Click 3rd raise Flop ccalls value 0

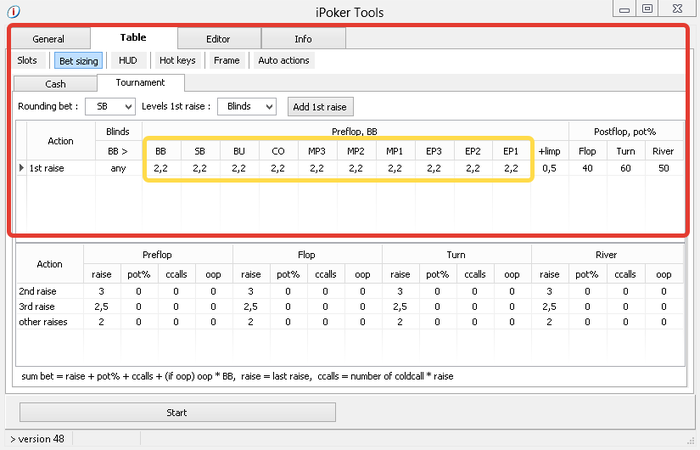point(325,307)
